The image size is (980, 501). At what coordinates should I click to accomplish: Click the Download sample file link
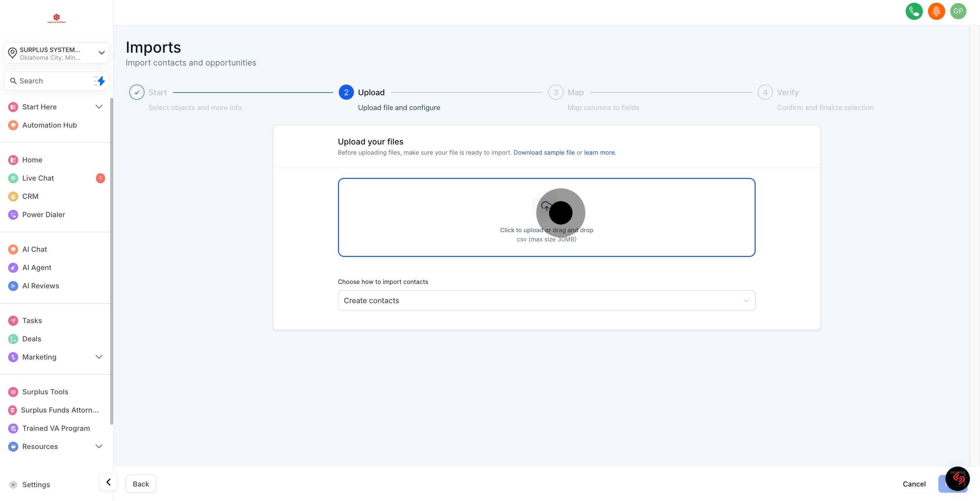click(544, 153)
